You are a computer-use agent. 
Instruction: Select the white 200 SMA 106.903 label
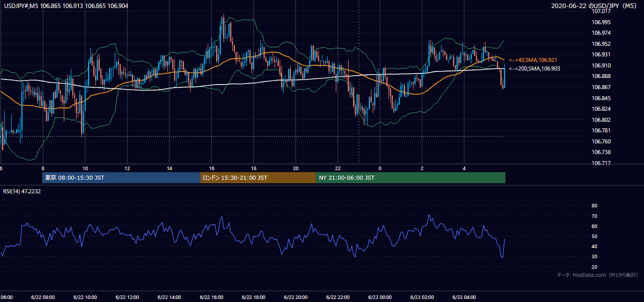(x=534, y=68)
